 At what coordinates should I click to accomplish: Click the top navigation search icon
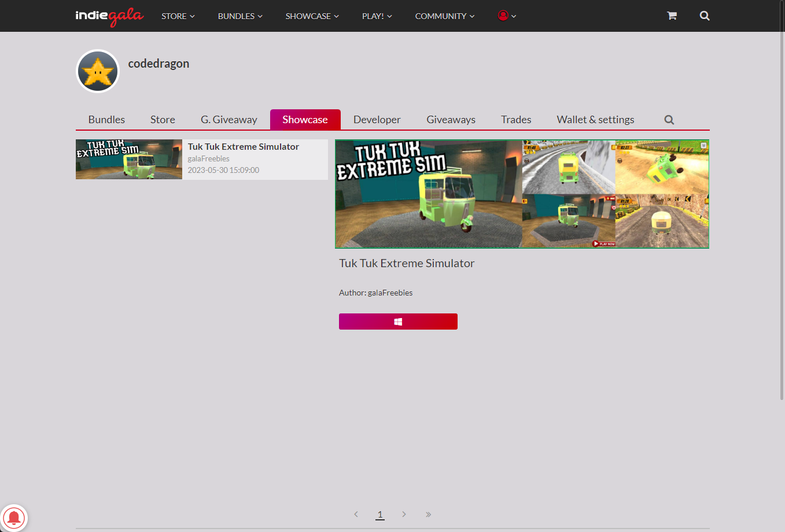point(705,16)
